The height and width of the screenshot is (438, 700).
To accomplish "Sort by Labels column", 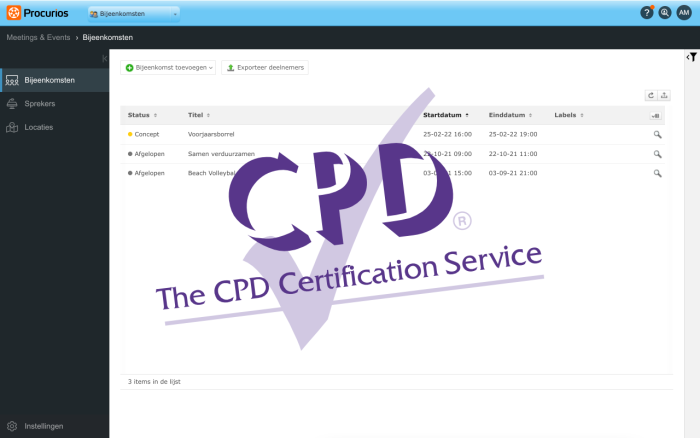I will click(569, 115).
